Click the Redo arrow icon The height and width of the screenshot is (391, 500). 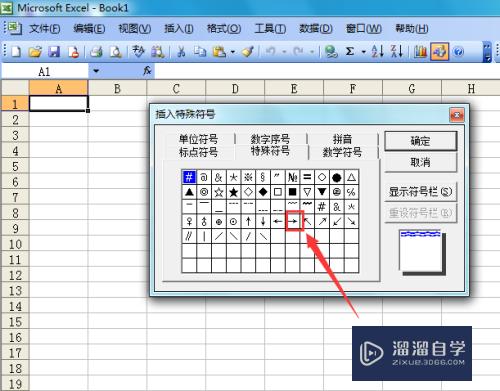(298, 52)
